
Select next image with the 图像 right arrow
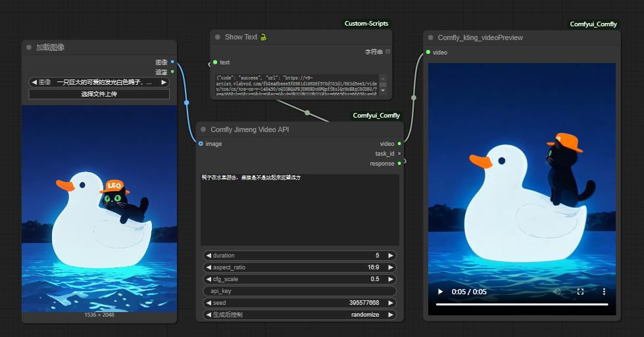click(x=163, y=82)
